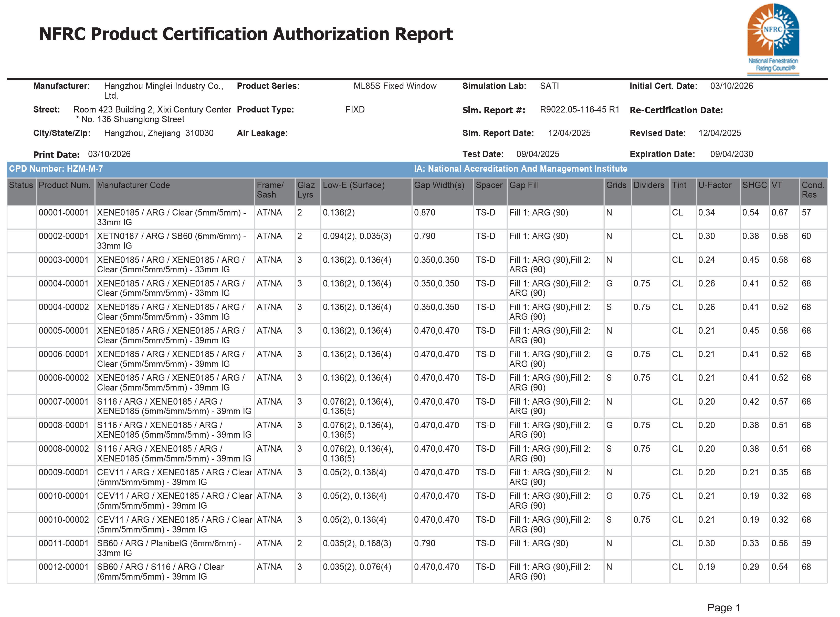The height and width of the screenshot is (617, 840).
Task: Click the Sim. Report number R9022.05-116-45 R1
Action: click(579, 110)
